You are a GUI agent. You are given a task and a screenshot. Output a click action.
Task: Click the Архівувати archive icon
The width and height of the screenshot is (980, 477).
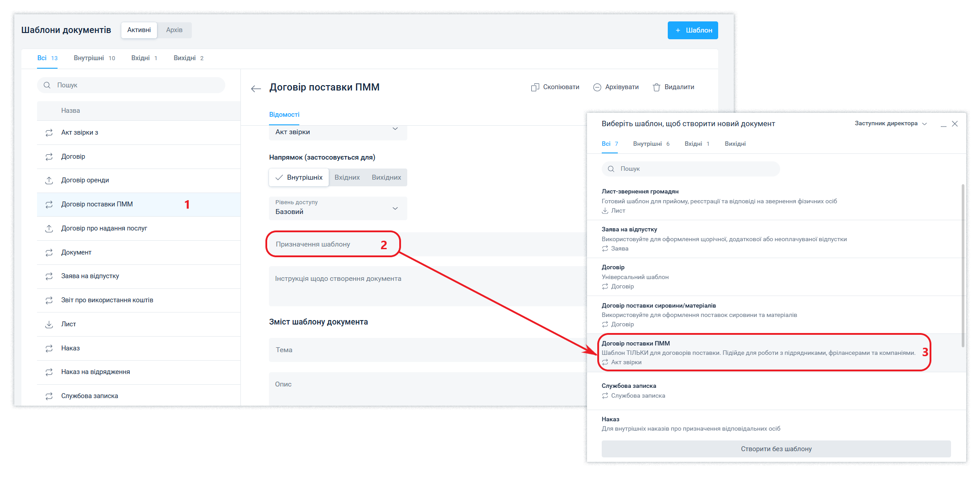coord(597,87)
